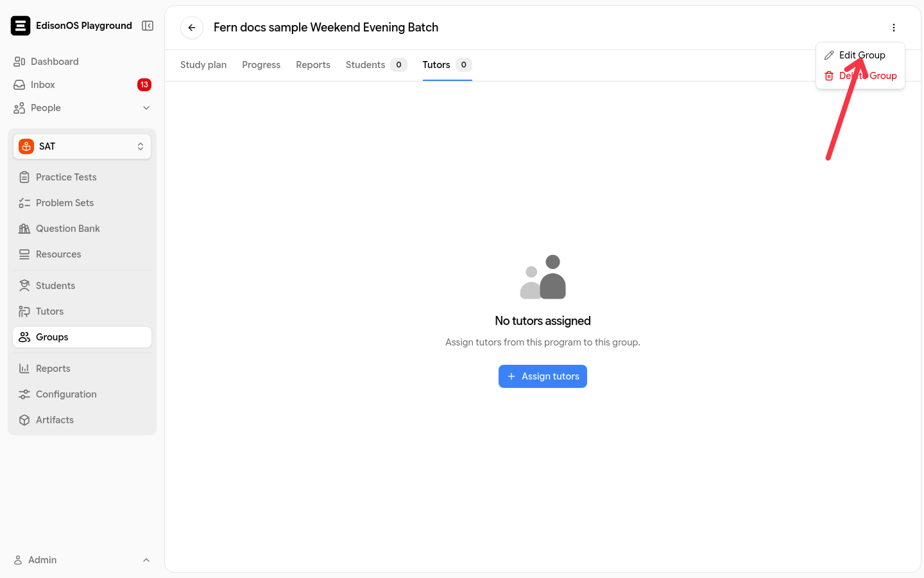
Task: Collapse the sidebar panel icon
Action: click(x=148, y=26)
